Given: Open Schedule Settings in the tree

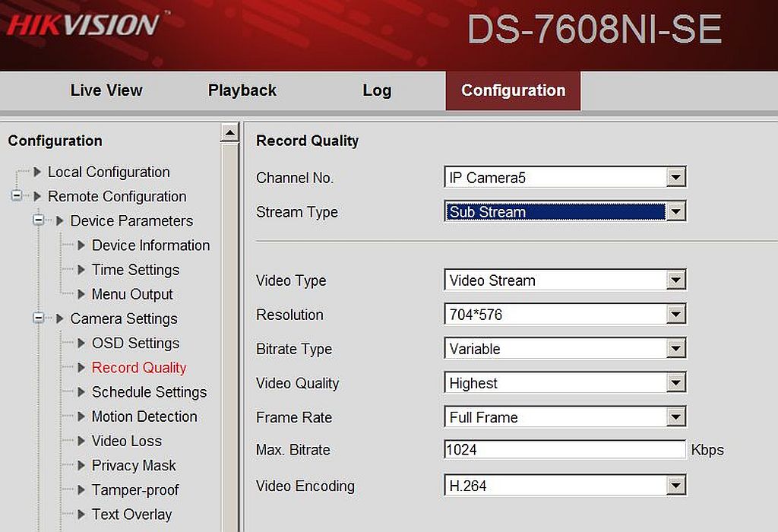Looking at the screenshot, I should (x=150, y=392).
